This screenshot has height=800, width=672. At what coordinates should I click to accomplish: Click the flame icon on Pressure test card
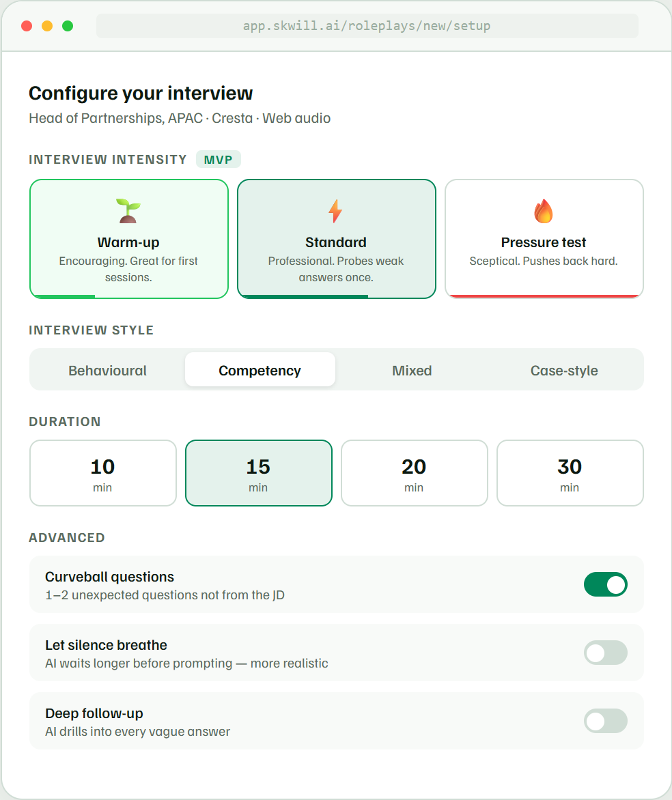tap(543, 212)
